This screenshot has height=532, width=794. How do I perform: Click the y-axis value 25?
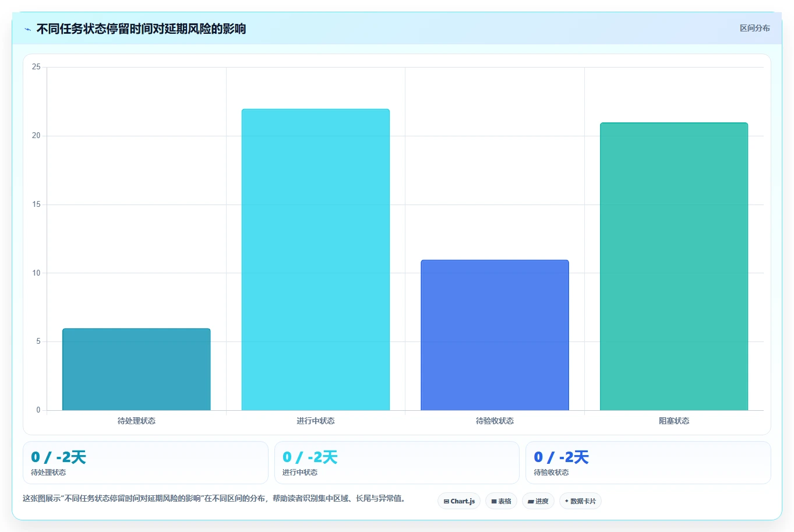(36, 67)
